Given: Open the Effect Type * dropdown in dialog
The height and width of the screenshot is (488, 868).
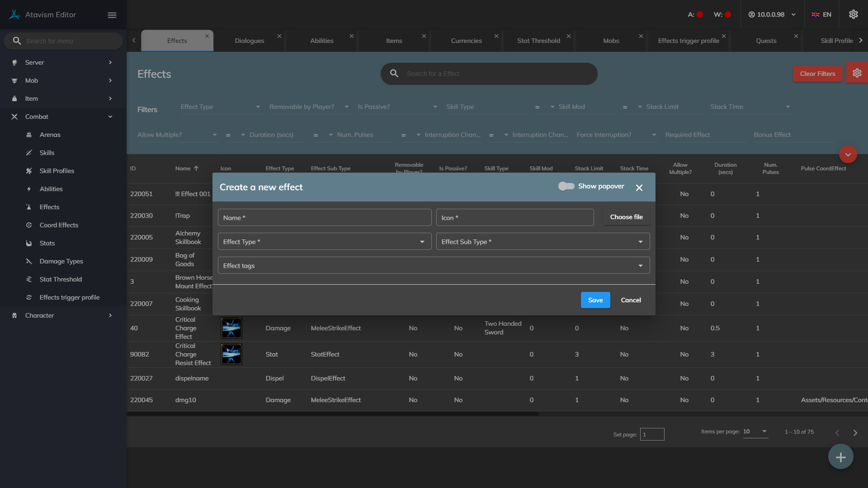Looking at the screenshot, I should pyautogui.click(x=324, y=242).
